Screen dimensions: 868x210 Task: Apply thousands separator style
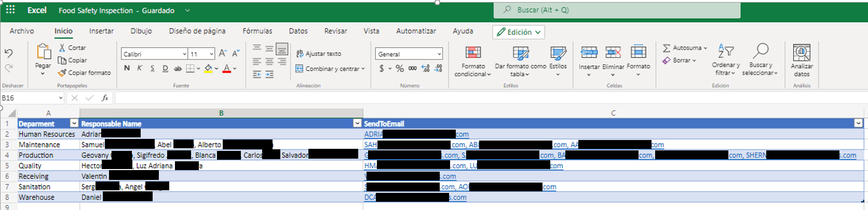(x=412, y=68)
